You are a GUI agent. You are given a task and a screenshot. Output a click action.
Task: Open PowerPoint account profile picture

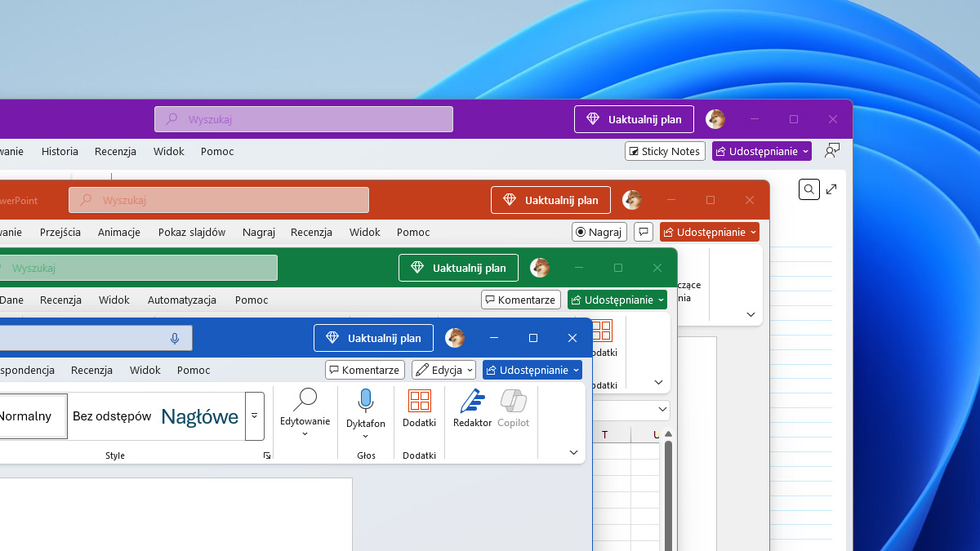pos(632,200)
